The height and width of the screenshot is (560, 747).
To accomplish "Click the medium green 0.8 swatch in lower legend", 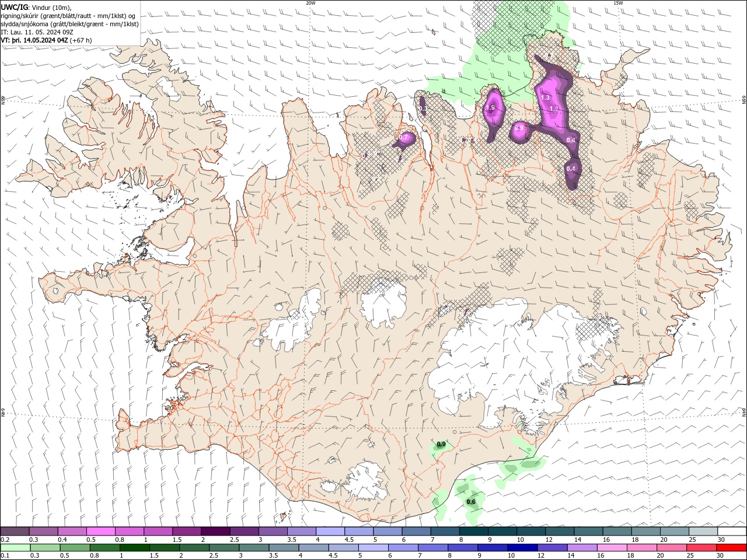I will tap(104, 548).
